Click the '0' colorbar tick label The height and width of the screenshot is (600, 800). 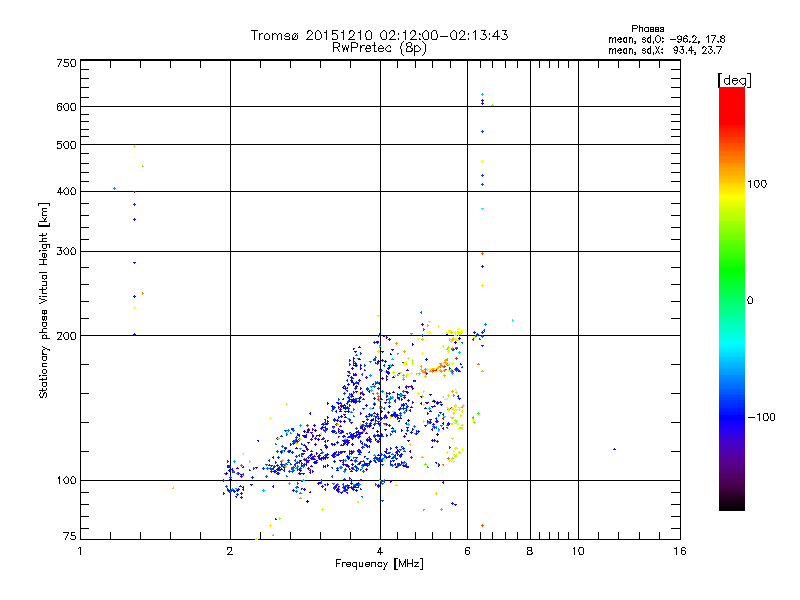750,300
